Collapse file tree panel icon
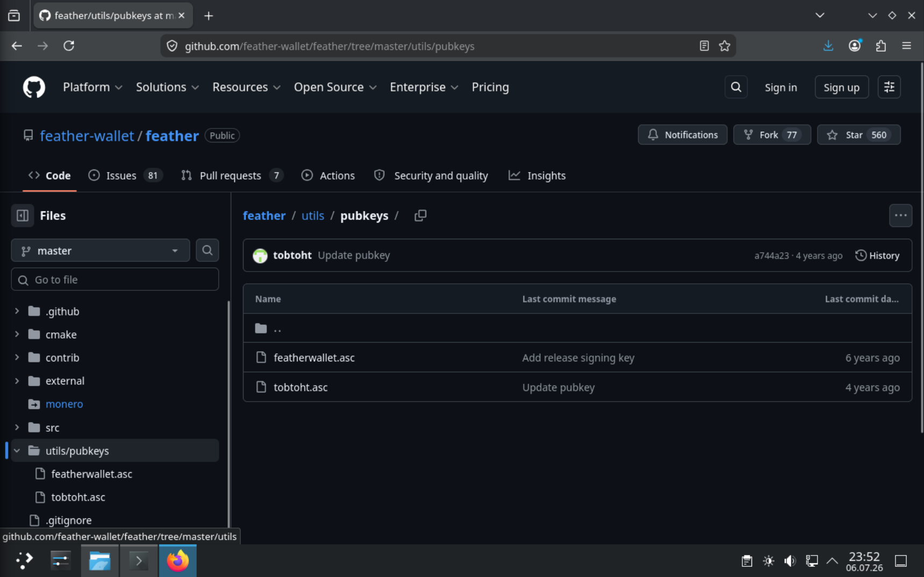This screenshot has width=924, height=577. click(23, 216)
